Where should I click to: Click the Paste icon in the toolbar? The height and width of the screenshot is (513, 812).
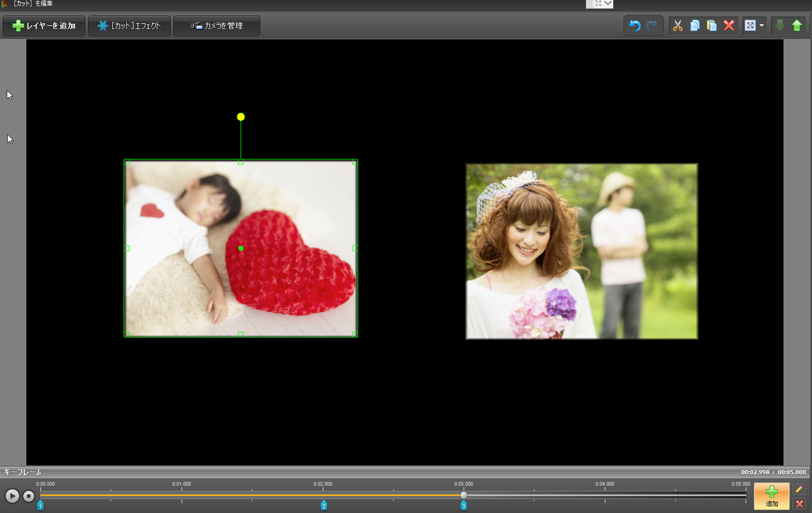711,25
